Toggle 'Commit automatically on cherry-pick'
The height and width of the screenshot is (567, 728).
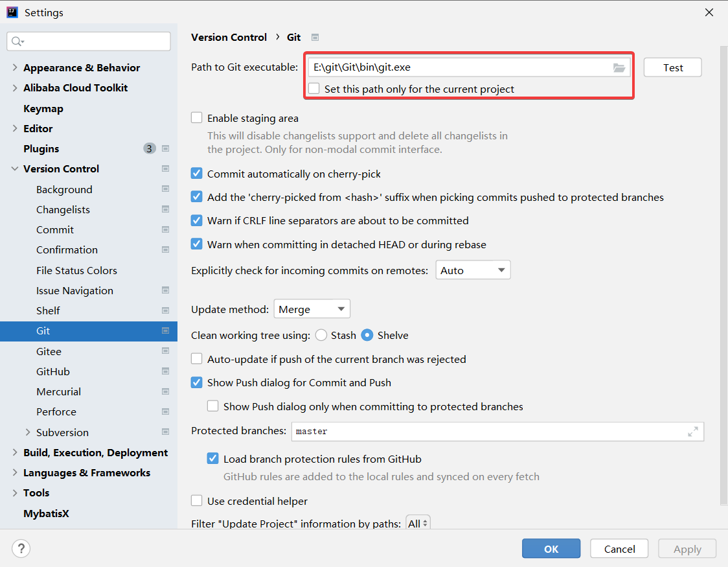coord(197,173)
